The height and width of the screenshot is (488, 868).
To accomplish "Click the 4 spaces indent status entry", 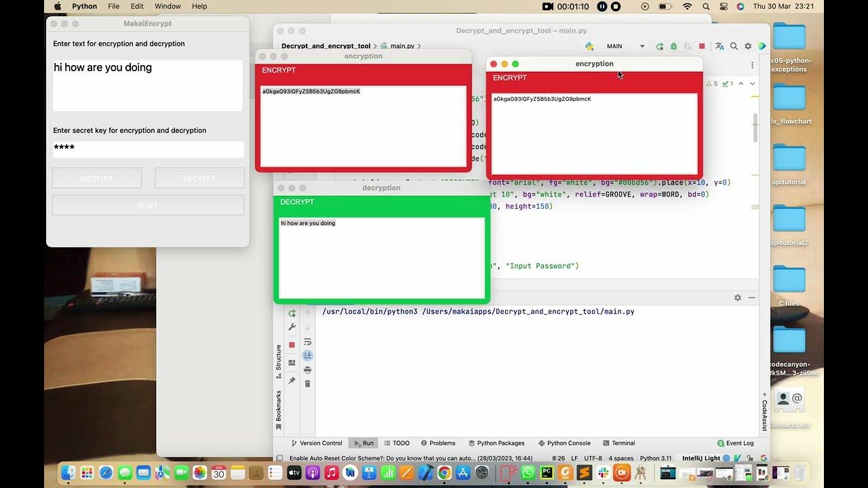I will (621, 458).
